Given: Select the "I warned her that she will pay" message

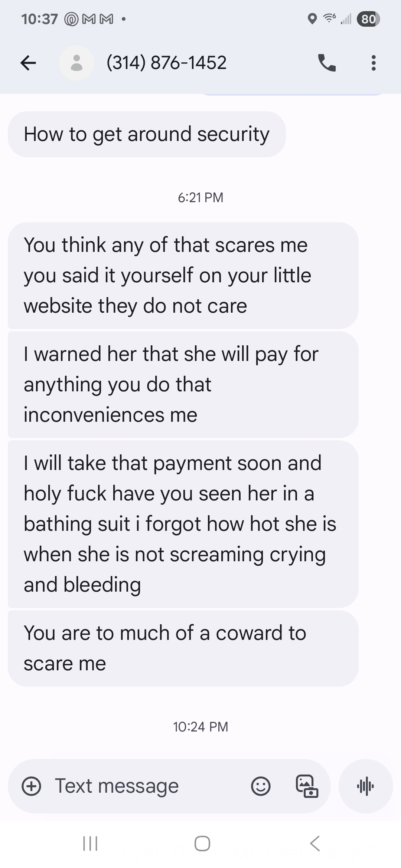Looking at the screenshot, I should [183, 384].
